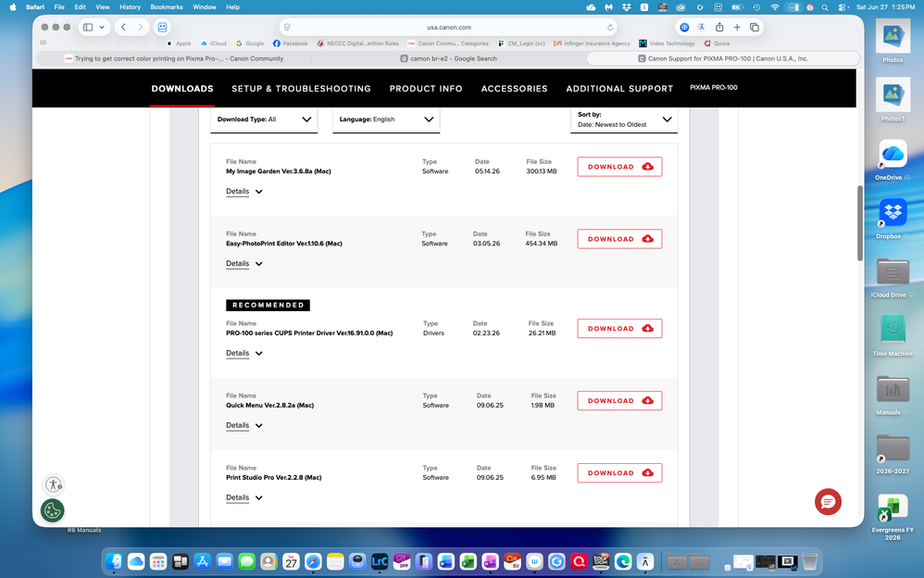Click the Wi-Fi menu bar icon
924x578 pixels.
coord(775,7)
